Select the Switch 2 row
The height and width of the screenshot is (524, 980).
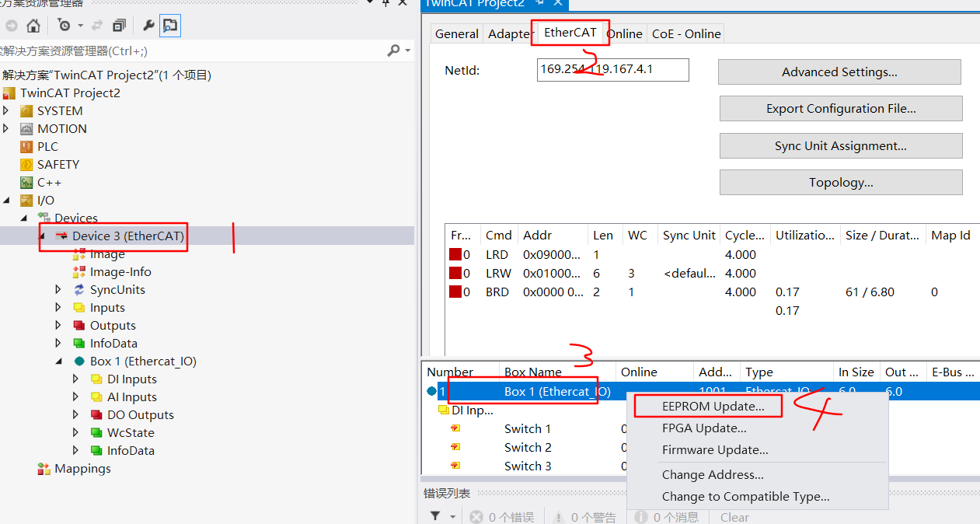click(528, 448)
